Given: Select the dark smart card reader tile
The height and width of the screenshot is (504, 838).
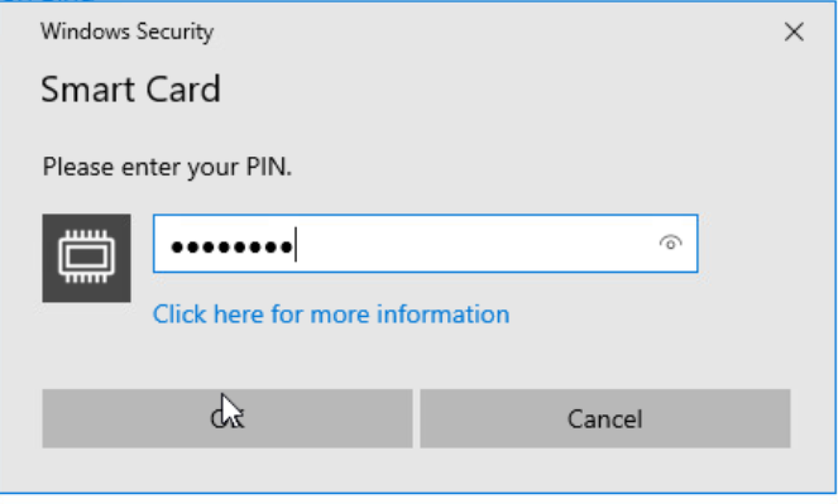Looking at the screenshot, I should [86, 257].
